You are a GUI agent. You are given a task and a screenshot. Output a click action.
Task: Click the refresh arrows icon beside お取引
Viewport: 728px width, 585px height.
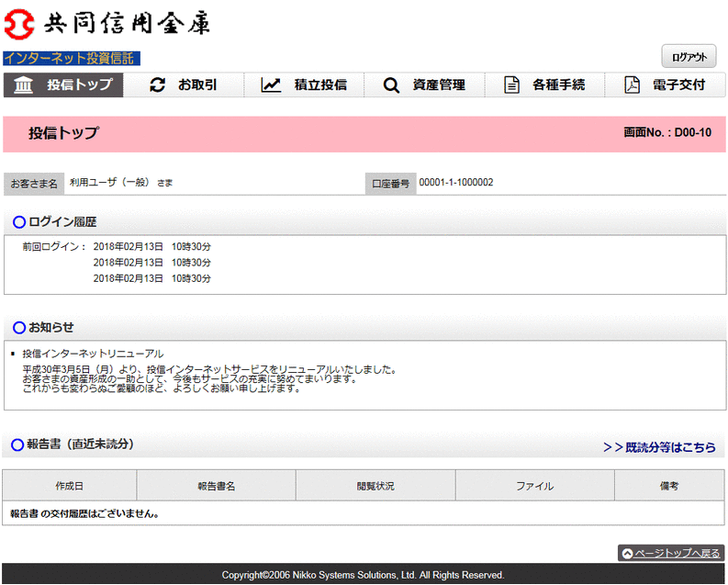pos(157,85)
